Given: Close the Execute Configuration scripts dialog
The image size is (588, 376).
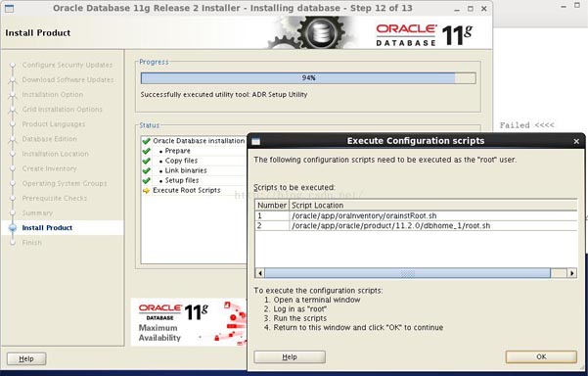Looking at the screenshot, I should click(576, 141).
